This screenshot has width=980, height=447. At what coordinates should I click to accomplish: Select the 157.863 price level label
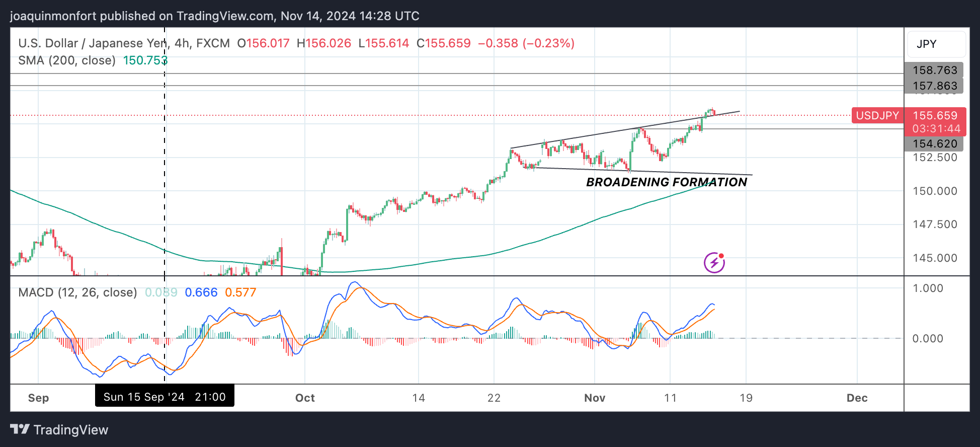pyautogui.click(x=934, y=86)
